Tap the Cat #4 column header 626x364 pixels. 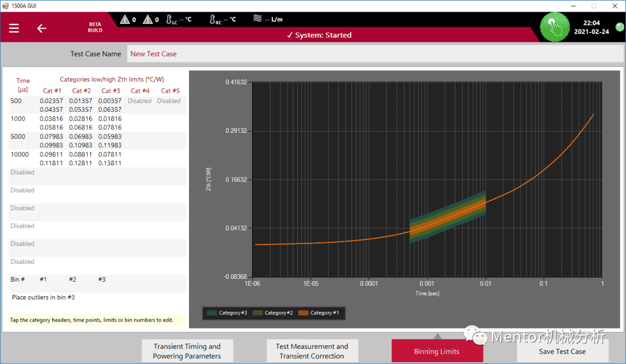(140, 90)
